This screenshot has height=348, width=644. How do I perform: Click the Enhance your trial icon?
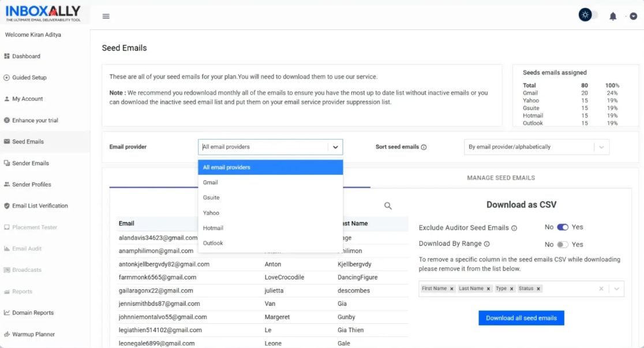point(6,120)
